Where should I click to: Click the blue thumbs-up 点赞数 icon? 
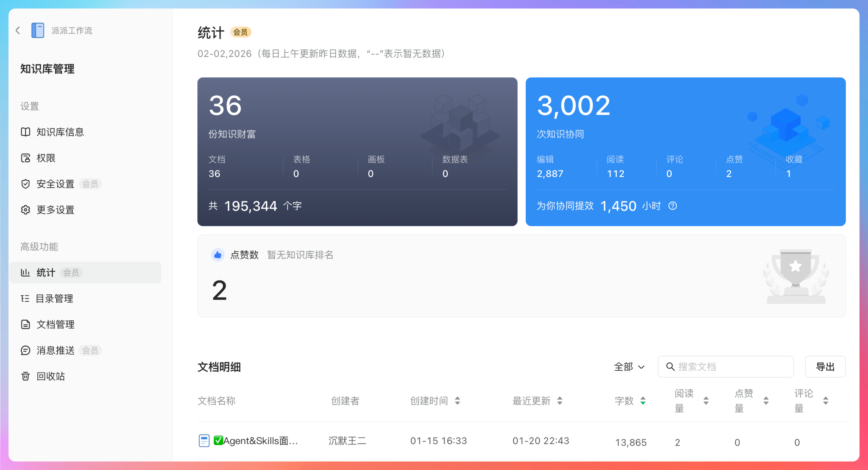click(218, 255)
